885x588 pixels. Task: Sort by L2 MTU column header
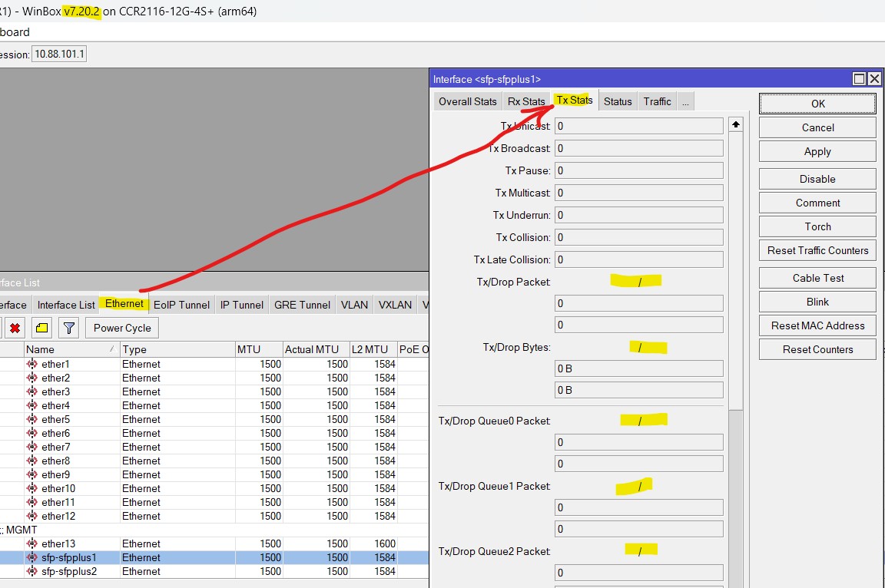[373, 349]
